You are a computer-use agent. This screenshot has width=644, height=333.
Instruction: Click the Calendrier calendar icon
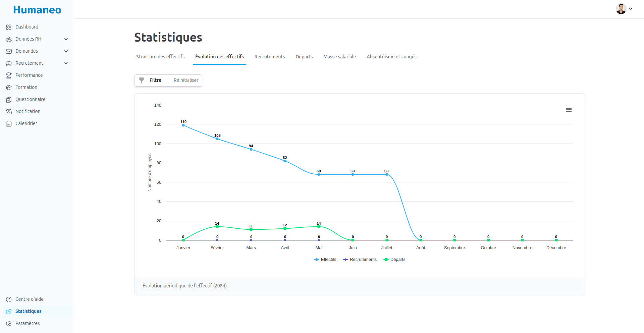(9, 124)
